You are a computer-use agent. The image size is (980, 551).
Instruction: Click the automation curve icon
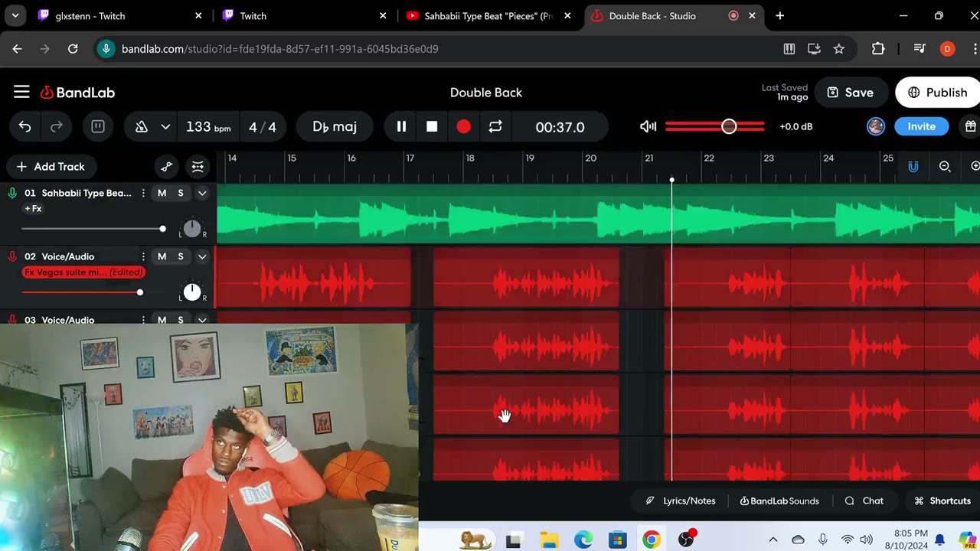[x=167, y=167]
